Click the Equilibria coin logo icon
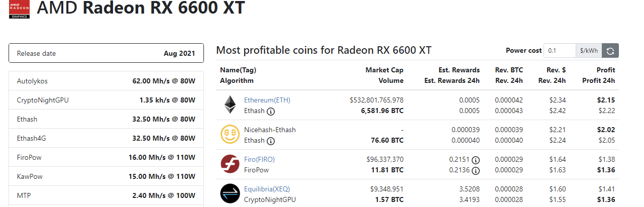 [x=230, y=194]
